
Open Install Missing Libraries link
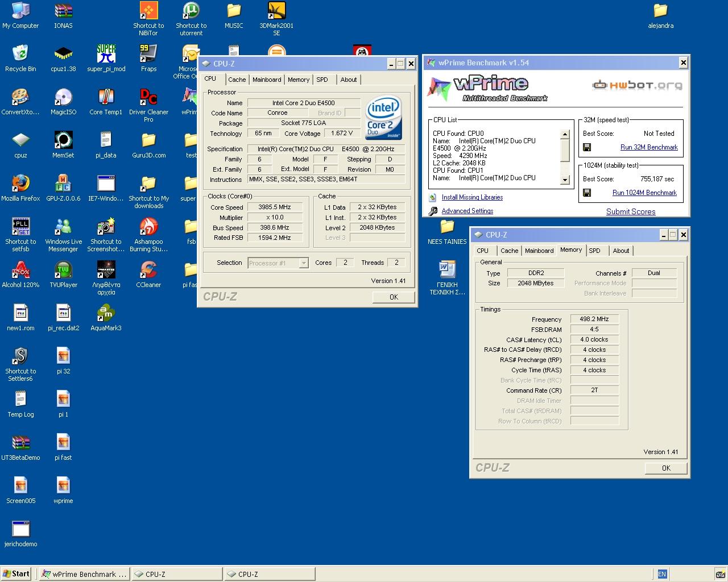472,197
